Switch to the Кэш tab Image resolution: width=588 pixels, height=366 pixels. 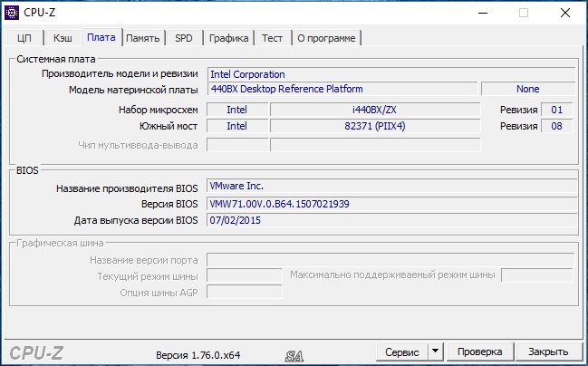point(63,37)
